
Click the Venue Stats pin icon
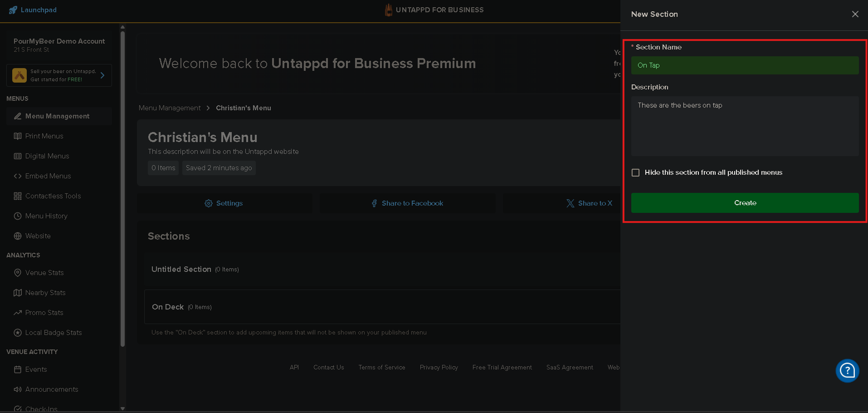(x=18, y=273)
